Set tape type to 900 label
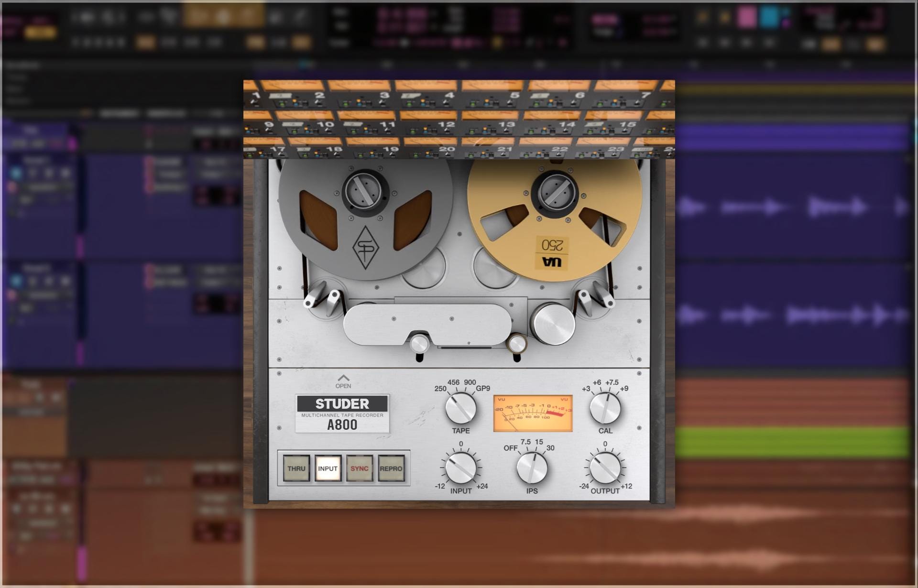 pyautogui.click(x=470, y=382)
